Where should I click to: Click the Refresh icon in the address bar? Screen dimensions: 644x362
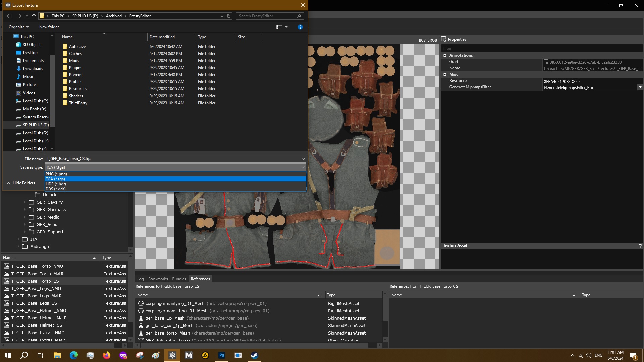pos(229,16)
